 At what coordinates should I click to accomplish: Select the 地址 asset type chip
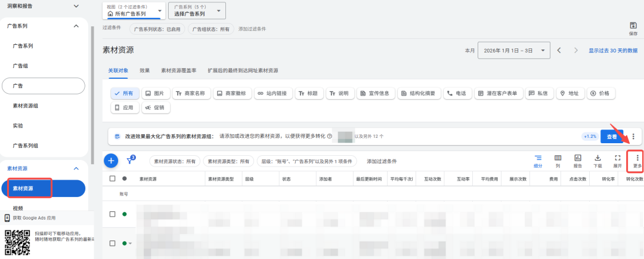(x=571, y=93)
